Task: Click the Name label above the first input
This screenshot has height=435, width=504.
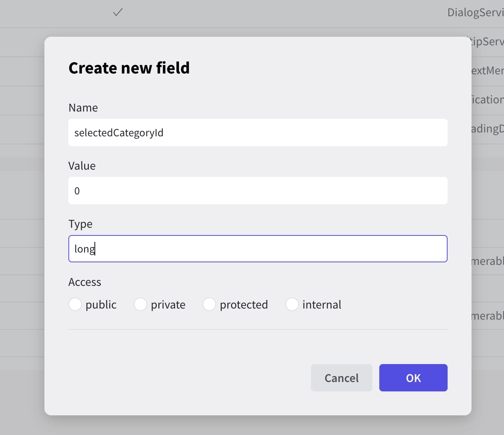Action: 83,108
